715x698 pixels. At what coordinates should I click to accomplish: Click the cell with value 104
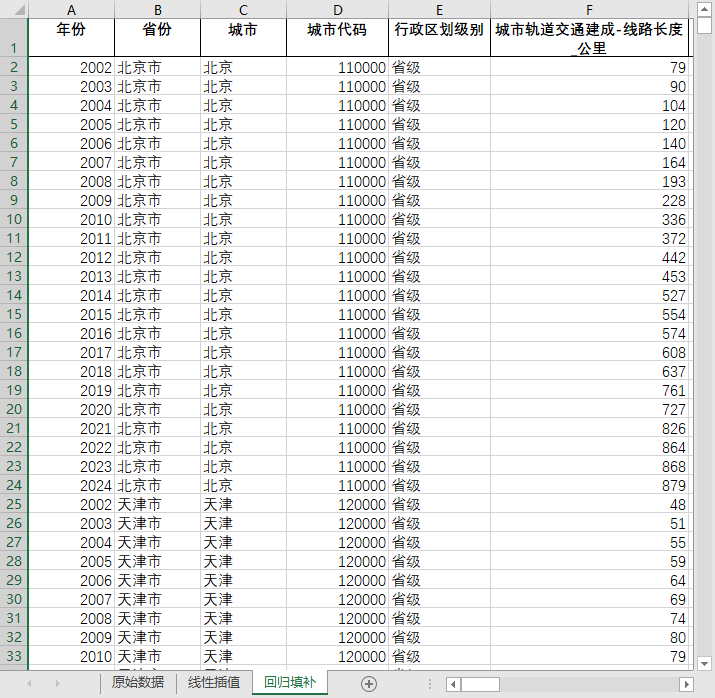coord(589,105)
